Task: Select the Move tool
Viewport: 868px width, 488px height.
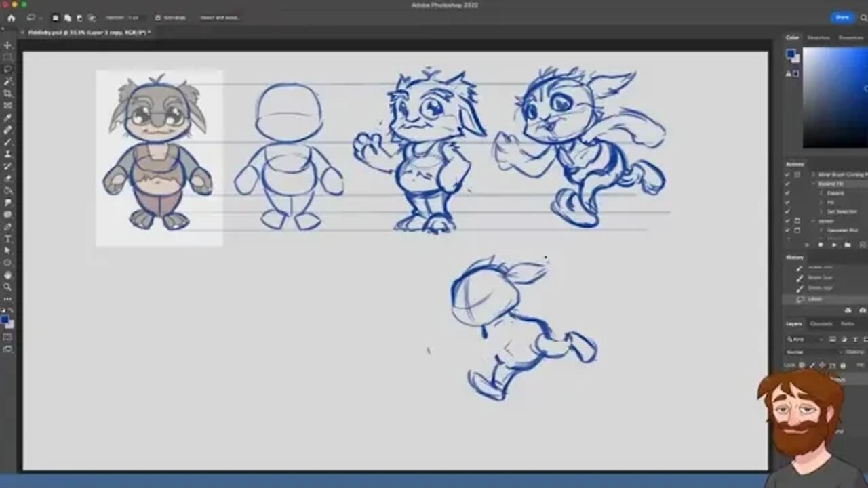Action: pos(8,45)
